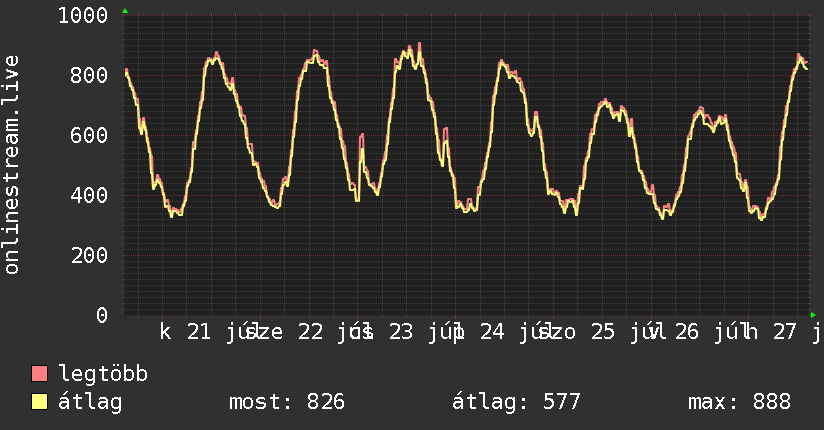This screenshot has height=430, width=824.
Task: Click the yellow átlag legend swatch
Action: tap(39, 402)
